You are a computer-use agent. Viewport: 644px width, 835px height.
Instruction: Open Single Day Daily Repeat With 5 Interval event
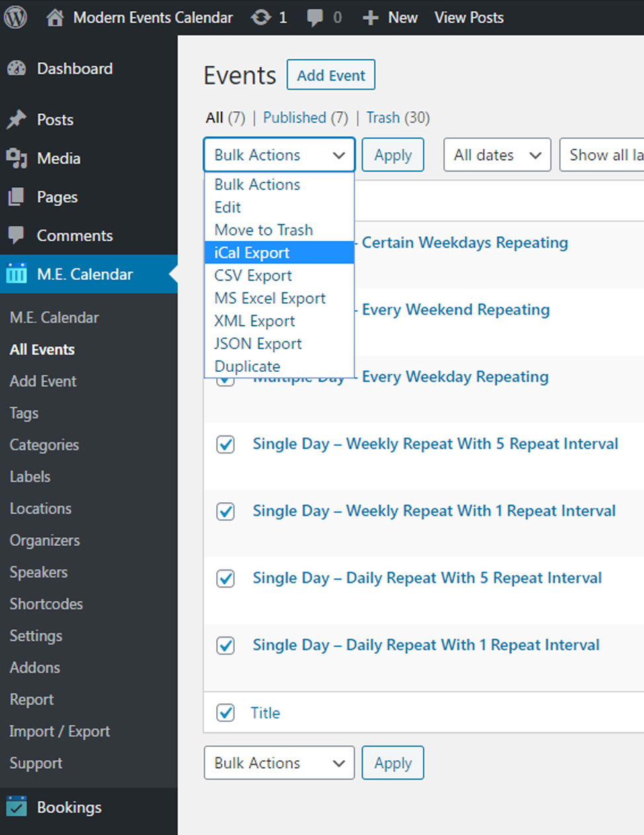427,578
